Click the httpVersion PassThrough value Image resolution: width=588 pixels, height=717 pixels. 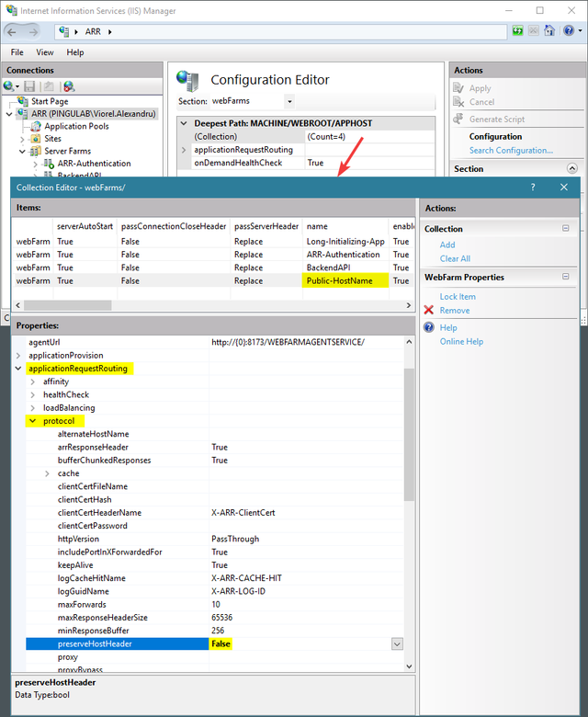pos(235,539)
